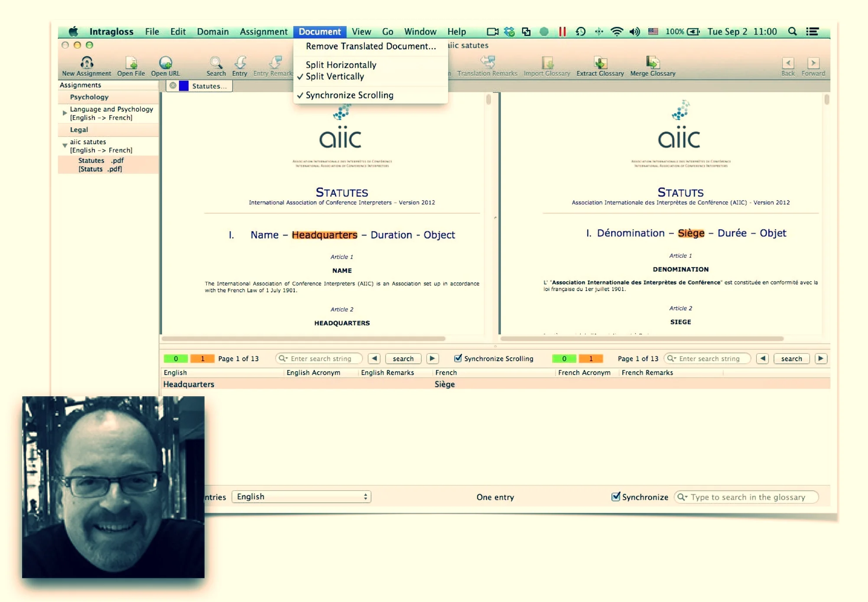Click the volume icon in the menu bar
This screenshot has height=602, width=868.
[634, 32]
